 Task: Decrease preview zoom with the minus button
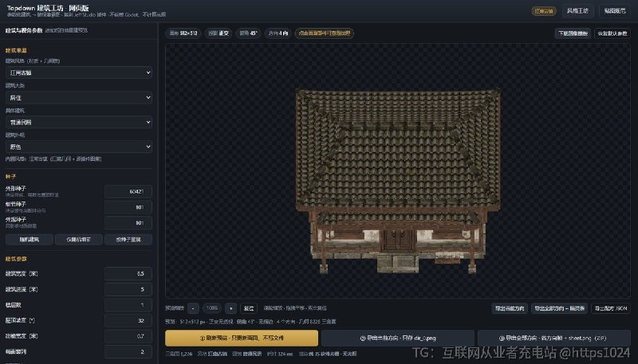click(x=193, y=308)
